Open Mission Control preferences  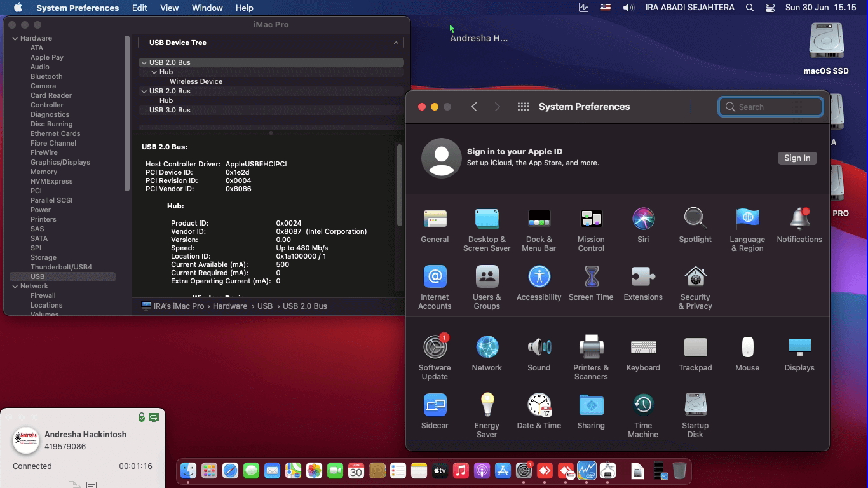[591, 230]
